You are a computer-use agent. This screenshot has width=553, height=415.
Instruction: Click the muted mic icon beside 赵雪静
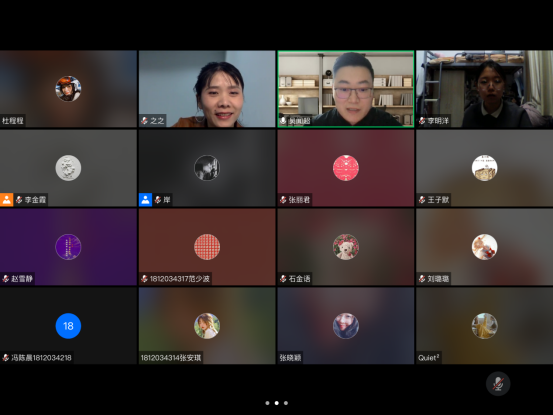[6, 279]
